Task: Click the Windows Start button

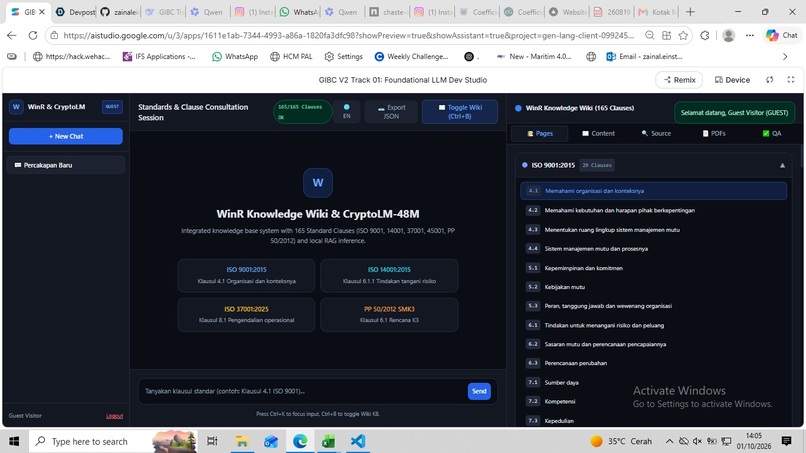Action: click(x=14, y=441)
